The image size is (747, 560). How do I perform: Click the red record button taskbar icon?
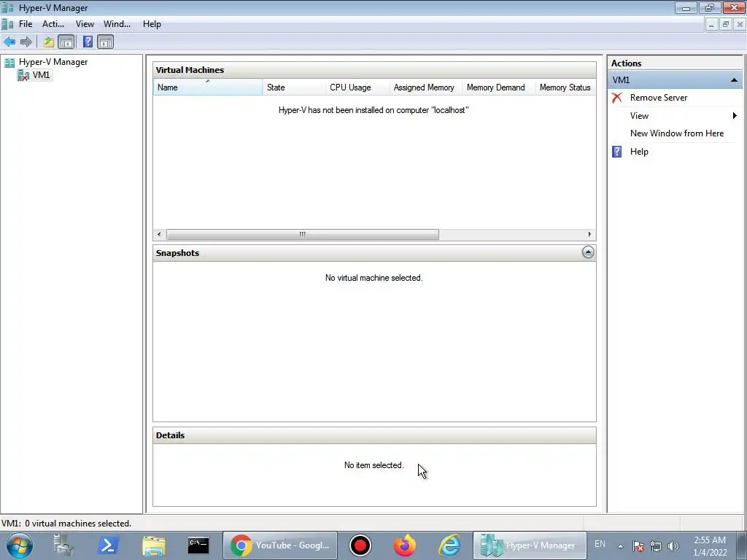coord(360,545)
